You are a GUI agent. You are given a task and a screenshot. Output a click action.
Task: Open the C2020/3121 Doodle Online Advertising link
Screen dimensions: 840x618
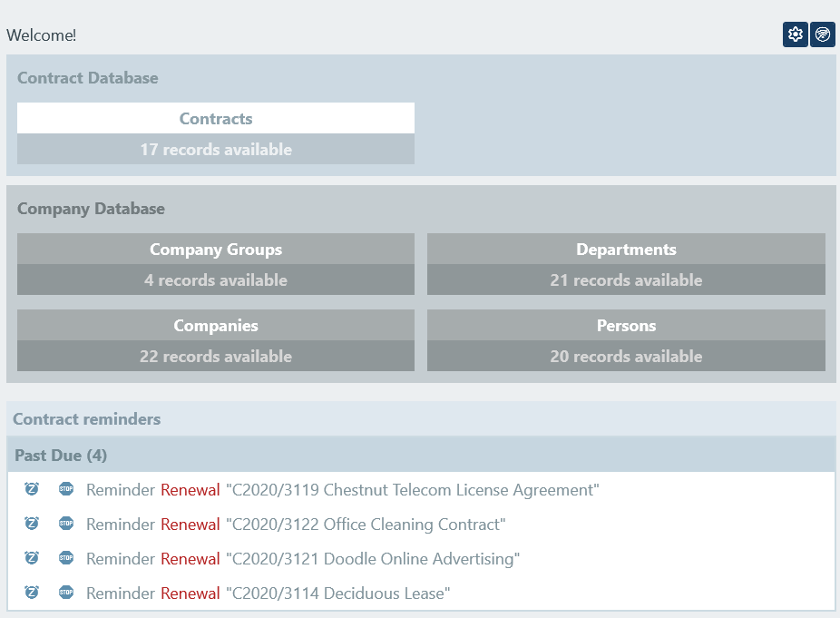(373, 559)
